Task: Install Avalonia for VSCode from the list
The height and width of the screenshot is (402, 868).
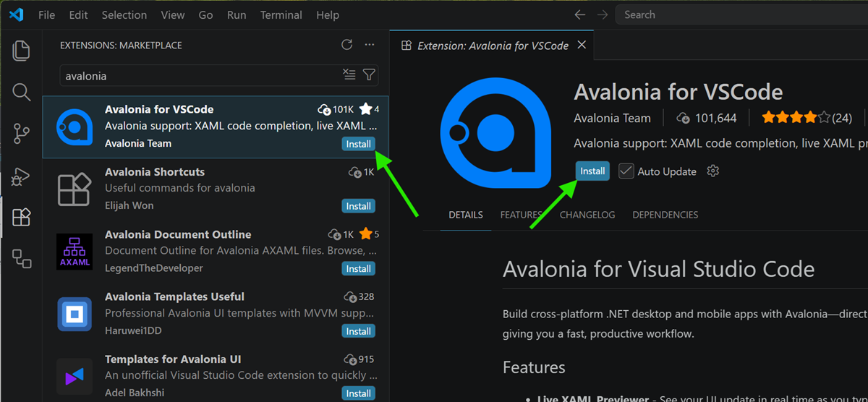Action: 358,143
